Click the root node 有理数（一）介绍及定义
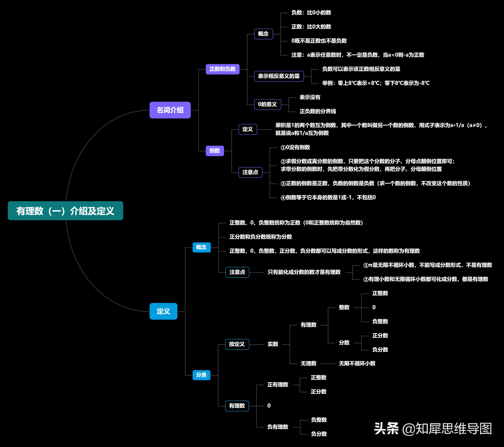The image size is (504, 447). point(65,211)
